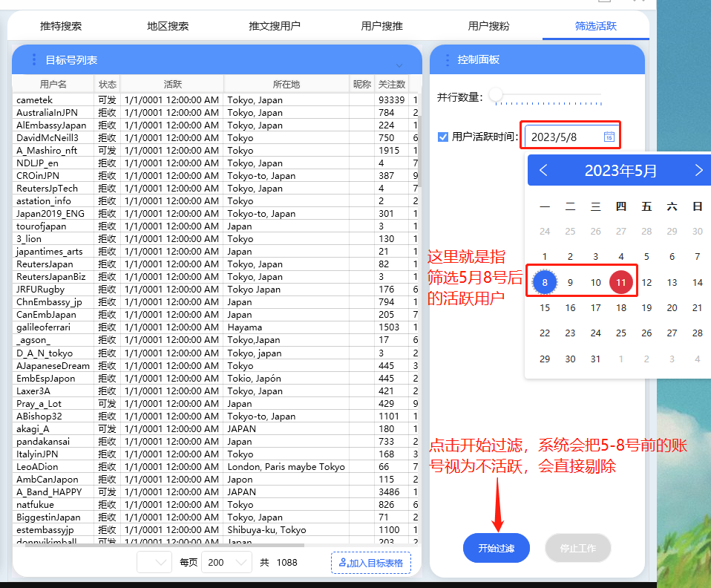The height and width of the screenshot is (588, 711).
Task: Open the 用户搜粉 tab
Action: tap(488, 26)
